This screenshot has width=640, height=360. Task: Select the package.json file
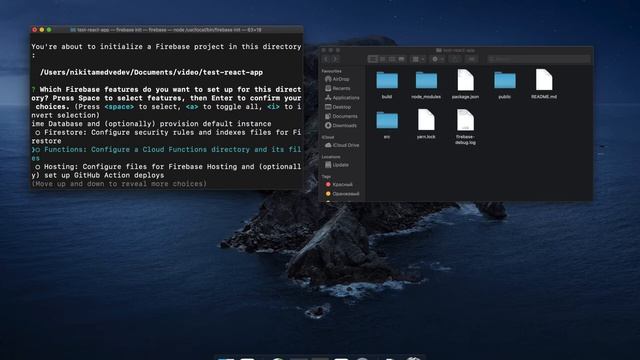tap(465, 84)
